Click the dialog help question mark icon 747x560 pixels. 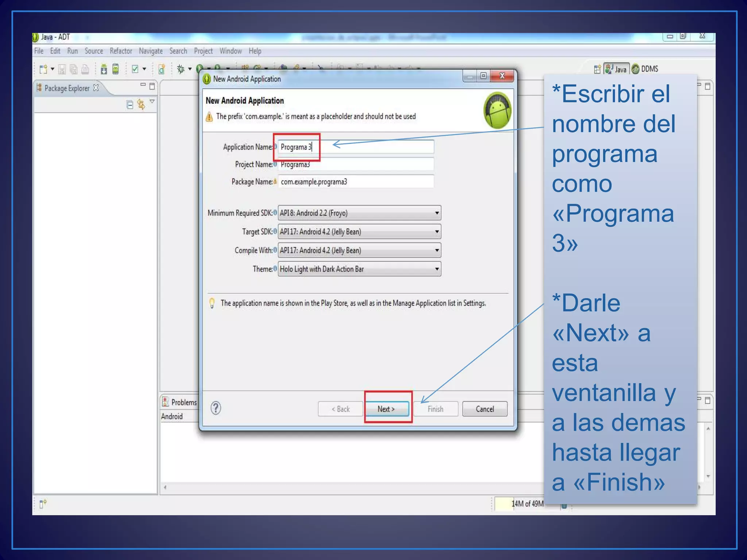tap(216, 408)
